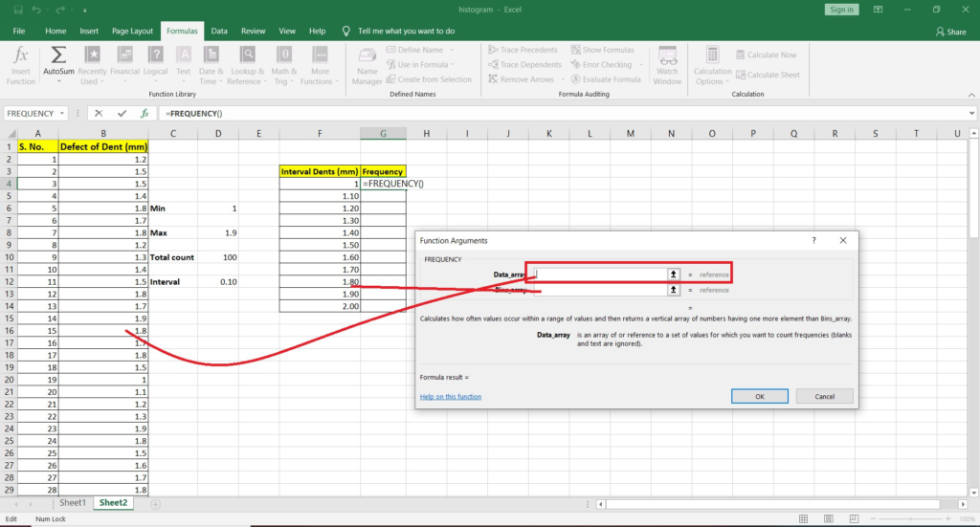Open Text functions library
Screen dimensions: 980x527
point(183,65)
